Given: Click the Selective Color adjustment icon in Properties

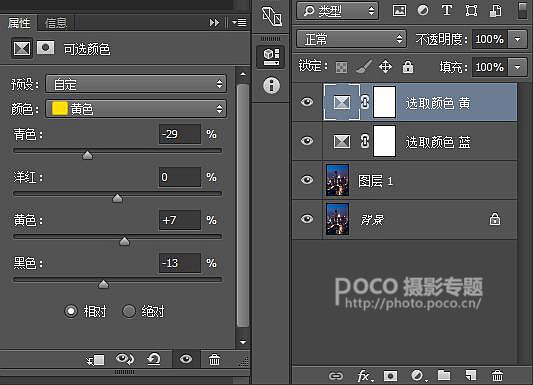Looking at the screenshot, I should click(22, 48).
